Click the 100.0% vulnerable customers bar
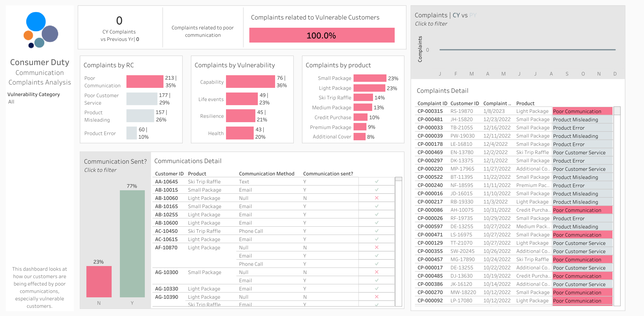The width and height of the screenshot is (644, 316). coord(322,35)
